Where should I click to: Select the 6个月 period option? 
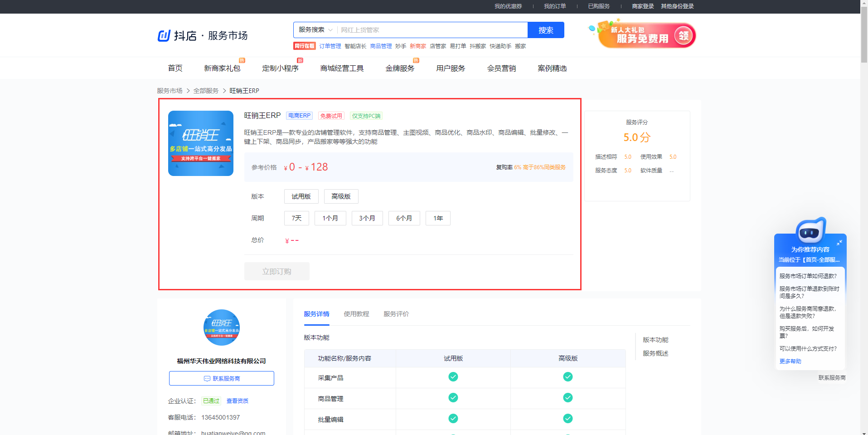point(404,218)
